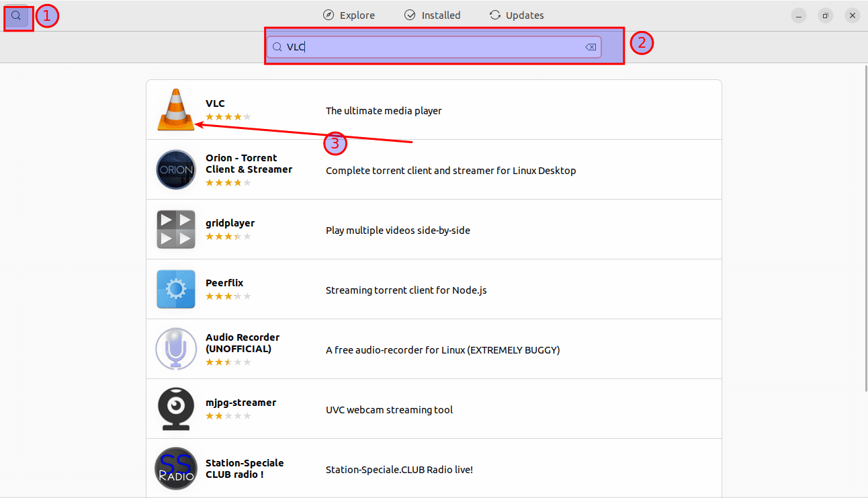Switch to the Installed tab
Viewport: 868px width, 498px height.
tap(432, 15)
